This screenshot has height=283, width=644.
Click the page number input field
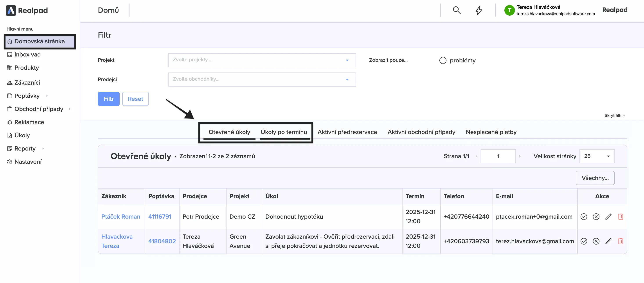point(498,156)
